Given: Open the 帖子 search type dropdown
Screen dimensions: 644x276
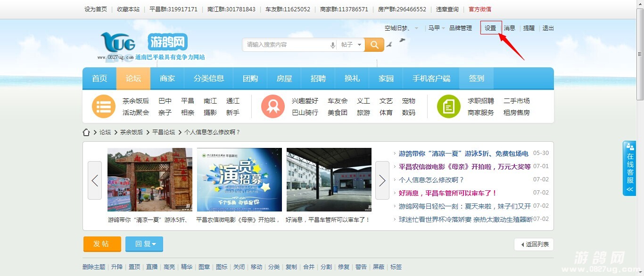Looking at the screenshot, I should [352, 45].
